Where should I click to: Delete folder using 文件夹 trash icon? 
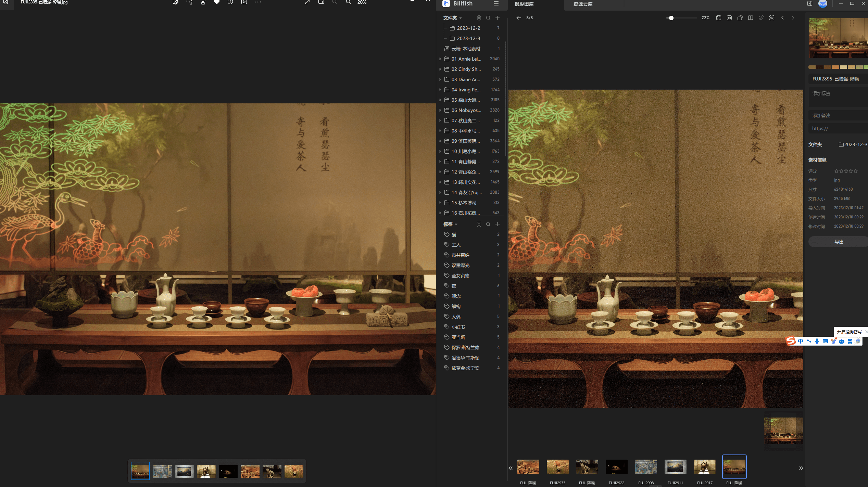(x=479, y=18)
